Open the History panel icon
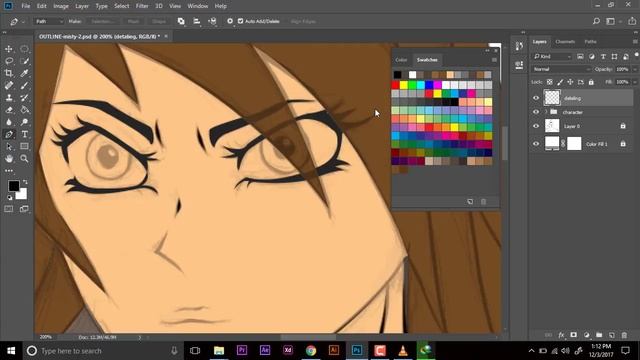Image resolution: width=640 pixels, height=360 pixels. 519,46
